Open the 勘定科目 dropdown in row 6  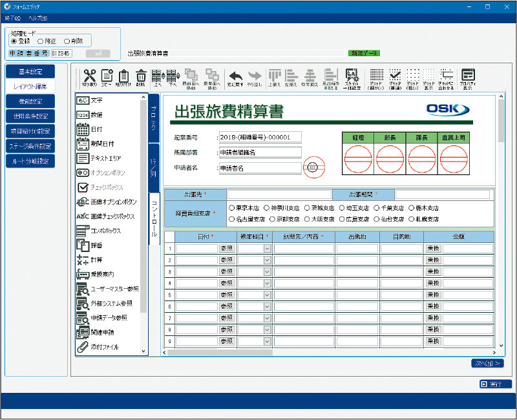(267, 306)
